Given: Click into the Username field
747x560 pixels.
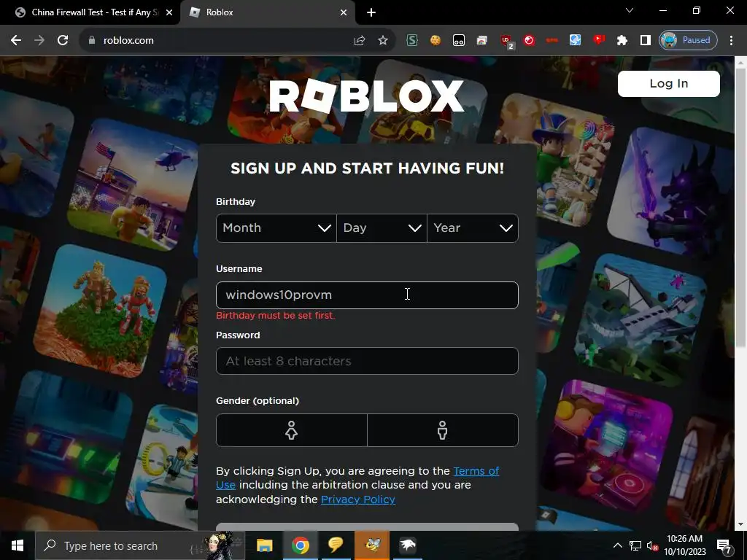Looking at the screenshot, I should tap(367, 295).
